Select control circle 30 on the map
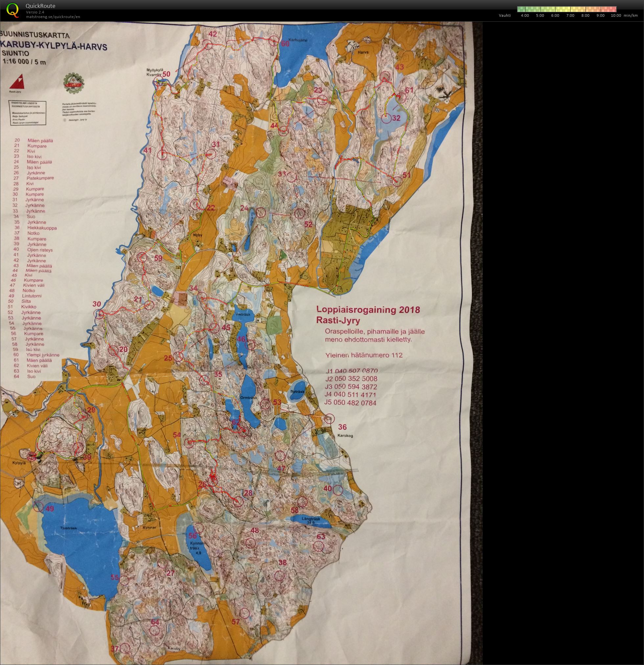 pyautogui.click(x=100, y=314)
